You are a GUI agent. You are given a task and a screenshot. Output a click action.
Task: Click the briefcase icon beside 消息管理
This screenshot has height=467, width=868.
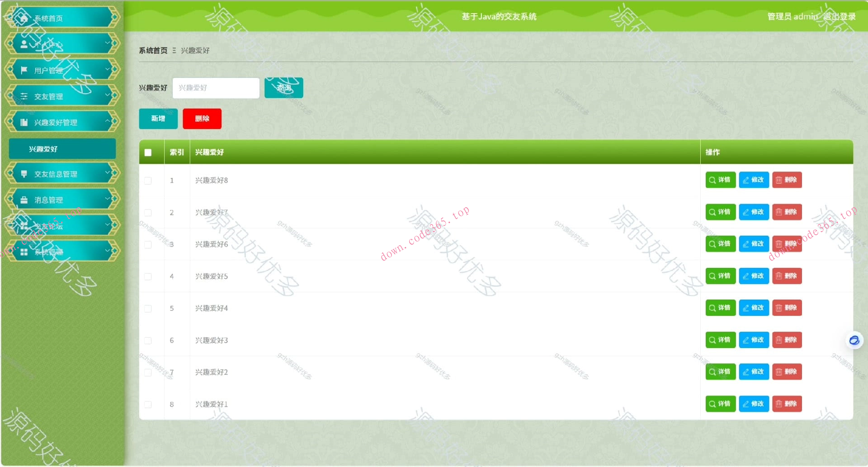pyautogui.click(x=24, y=200)
